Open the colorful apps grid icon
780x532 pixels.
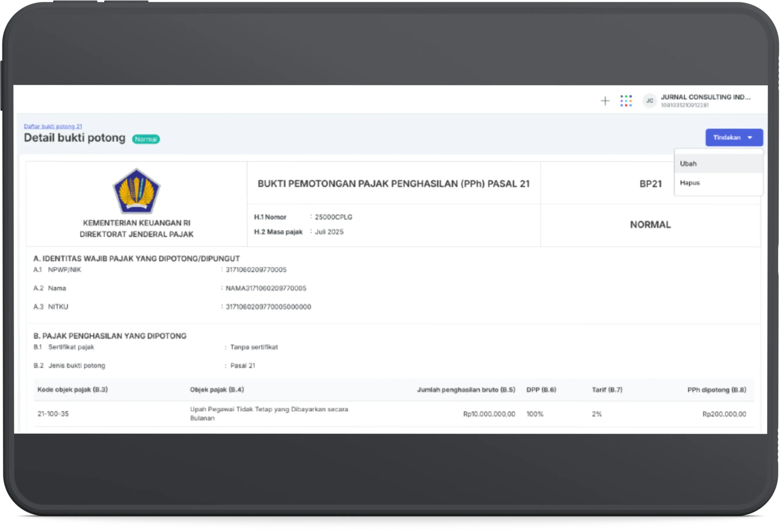[x=626, y=100]
